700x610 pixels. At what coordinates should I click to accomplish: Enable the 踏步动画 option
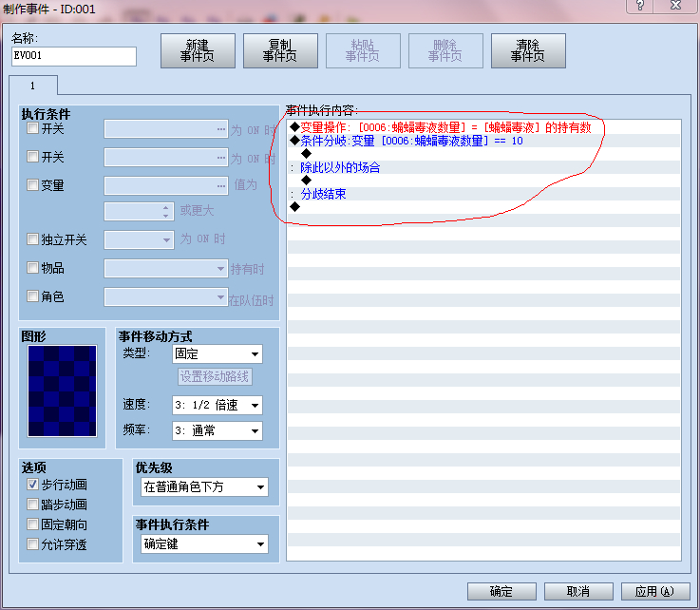tap(32, 505)
